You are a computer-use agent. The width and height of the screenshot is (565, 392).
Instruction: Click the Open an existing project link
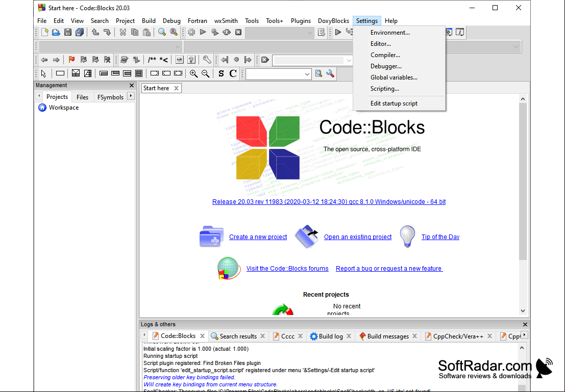[358, 237]
